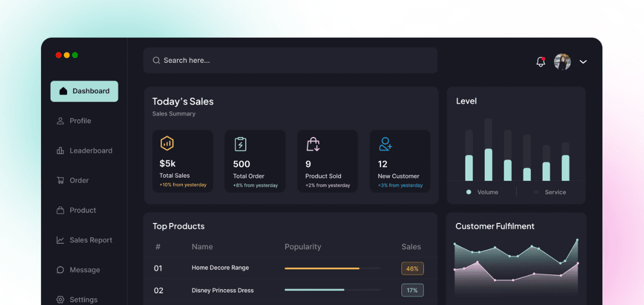Click the Level chart title
Image resolution: width=644 pixels, height=305 pixels.
[466, 101]
